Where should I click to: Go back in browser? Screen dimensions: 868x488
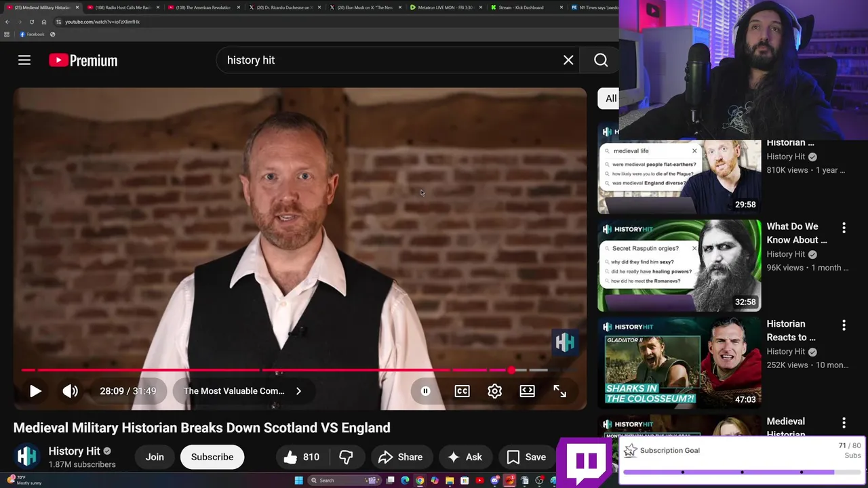[7, 22]
